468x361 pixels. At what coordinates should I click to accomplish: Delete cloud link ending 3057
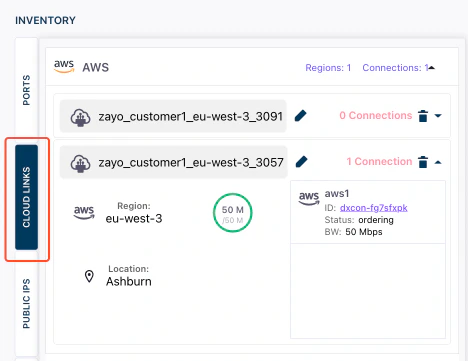(423, 162)
